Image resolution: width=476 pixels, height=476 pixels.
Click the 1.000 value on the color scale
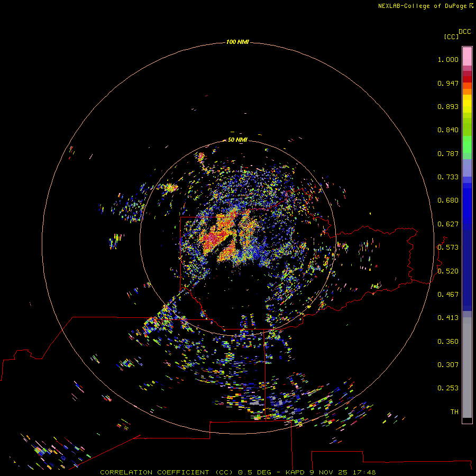pos(448,59)
